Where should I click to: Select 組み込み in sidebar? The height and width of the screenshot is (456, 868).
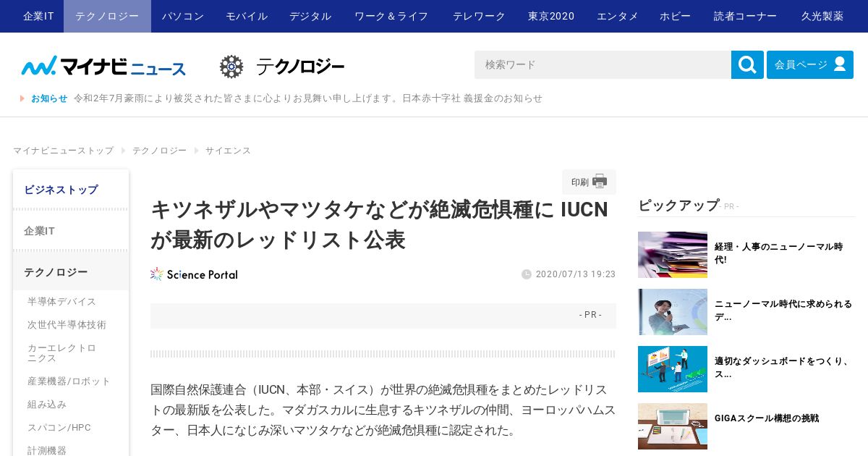pyautogui.click(x=47, y=405)
